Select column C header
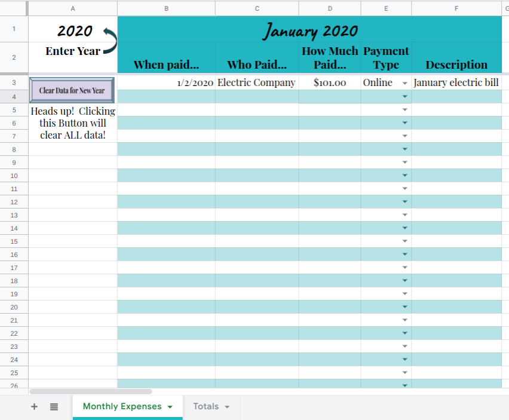 click(257, 8)
